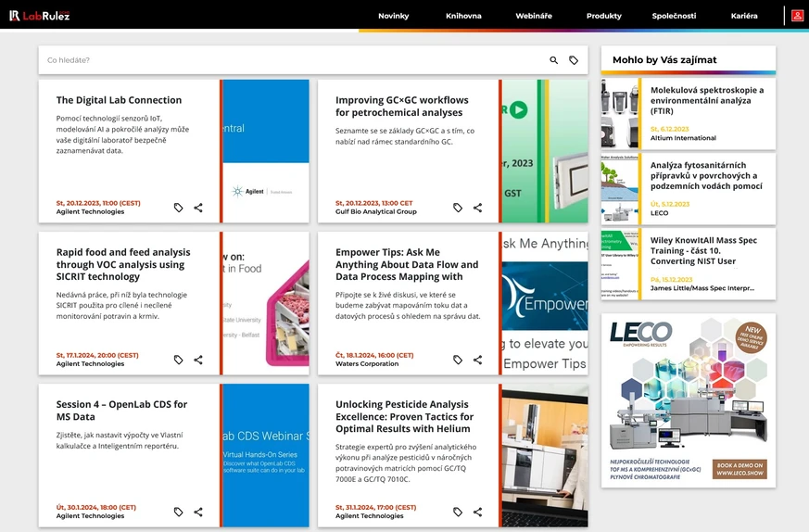This screenshot has width=809, height=532.
Task: Tag The Digital Lab Connection webinar
Action: click(x=179, y=208)
